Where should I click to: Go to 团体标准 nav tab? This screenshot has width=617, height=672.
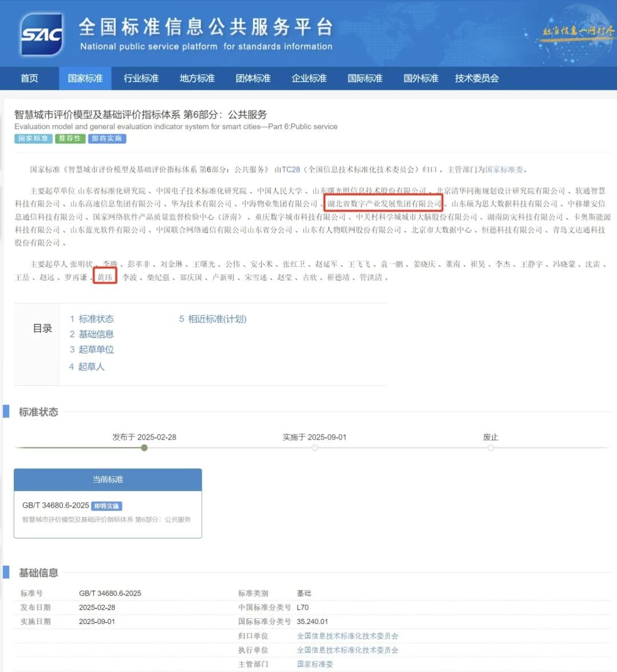[x=253, y=78]
